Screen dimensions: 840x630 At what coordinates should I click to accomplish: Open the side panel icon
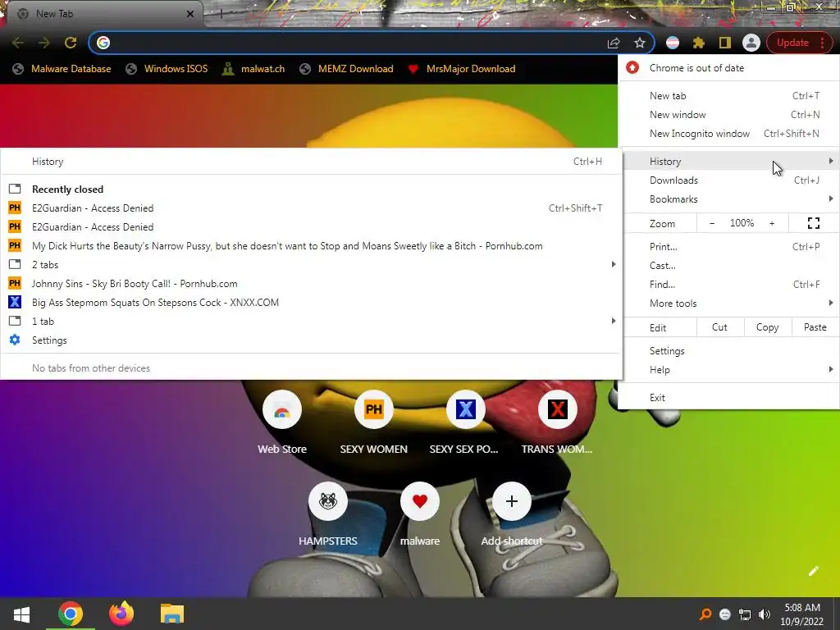click(x=725, y=43)
